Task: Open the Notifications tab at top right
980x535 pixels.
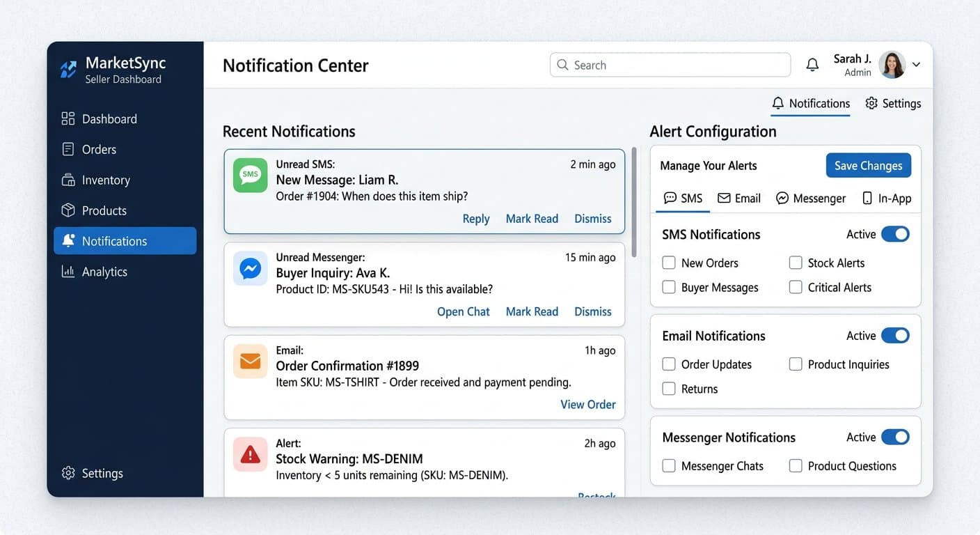Action: tap(811, 104)
